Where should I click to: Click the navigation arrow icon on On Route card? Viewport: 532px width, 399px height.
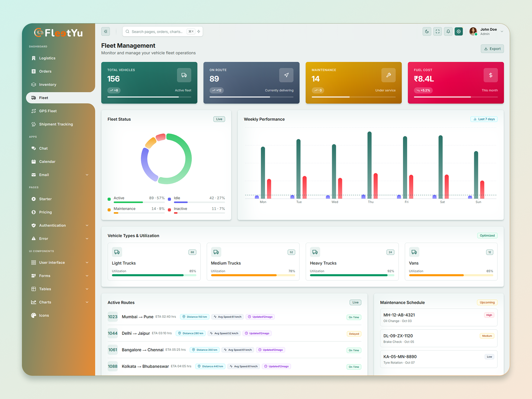(x=286, y=75)
